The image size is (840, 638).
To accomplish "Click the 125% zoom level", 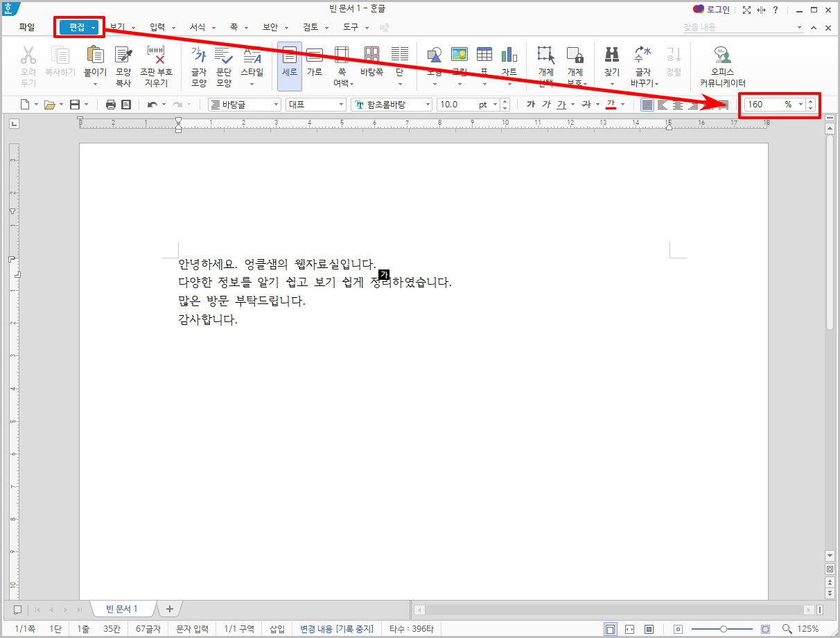I will click(807, 629).
